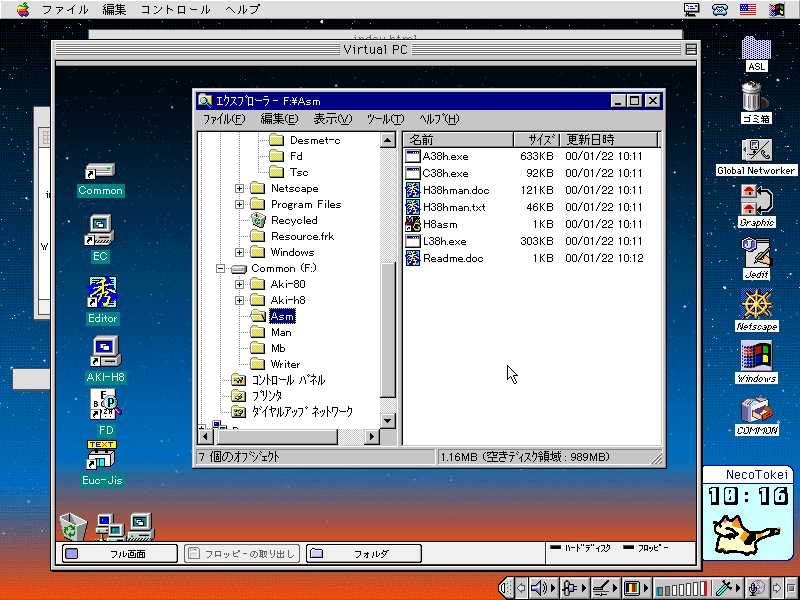Open the Windows recycle bin icon
This screenshot has width=800, height=600.
point(73,527)
